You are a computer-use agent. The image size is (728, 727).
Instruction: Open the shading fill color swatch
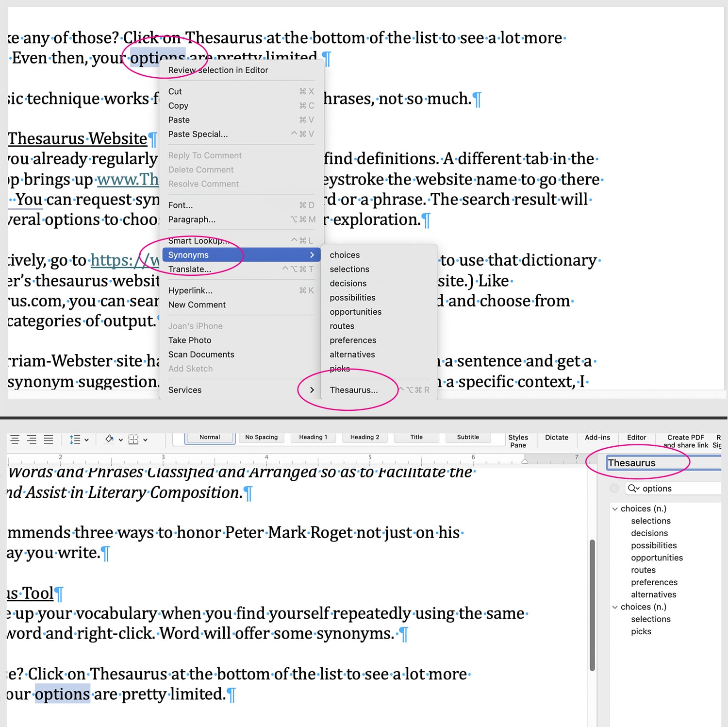pos(109,440)
